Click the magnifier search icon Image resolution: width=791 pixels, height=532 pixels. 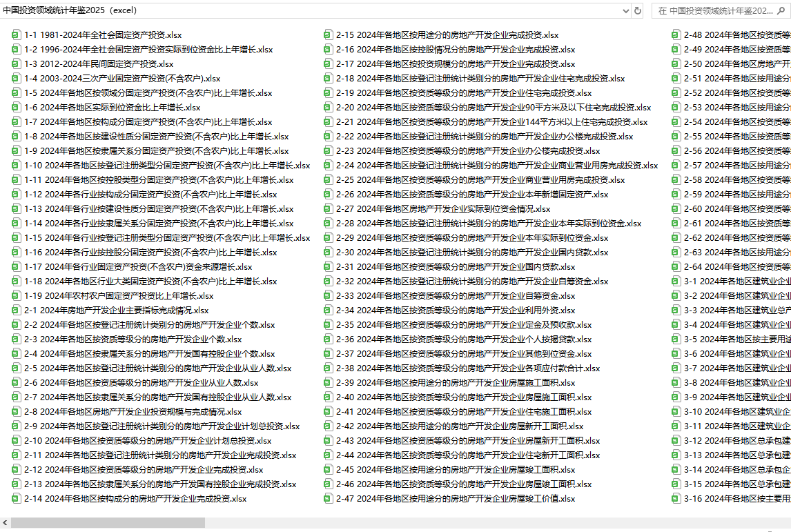(x=781, y=10)
